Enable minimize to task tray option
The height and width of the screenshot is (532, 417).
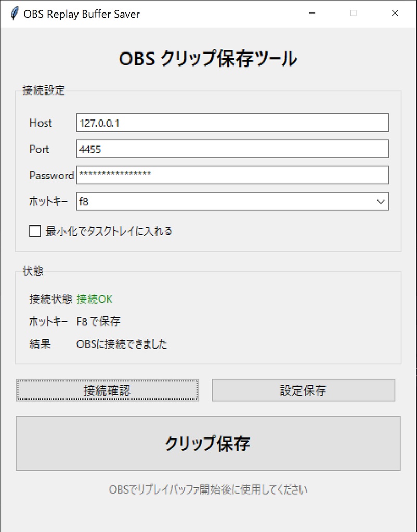pyautogui.click(x=35, y=231)
